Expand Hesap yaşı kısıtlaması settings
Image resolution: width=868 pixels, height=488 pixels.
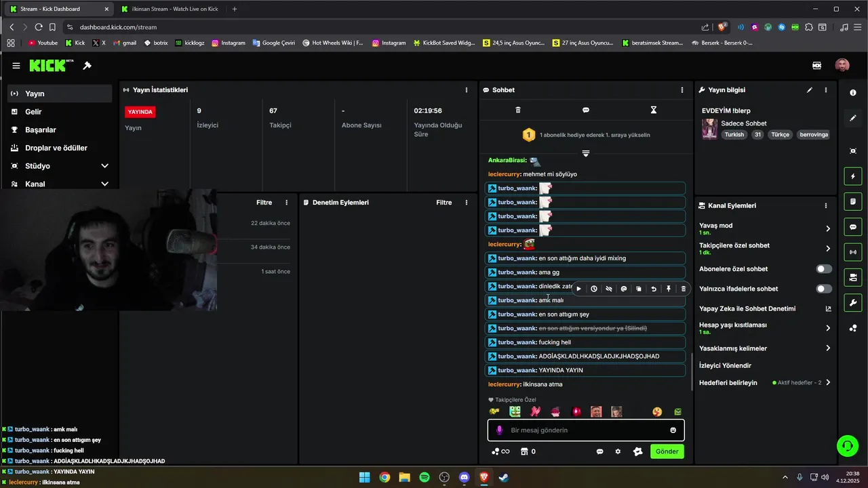pos(765,328)
